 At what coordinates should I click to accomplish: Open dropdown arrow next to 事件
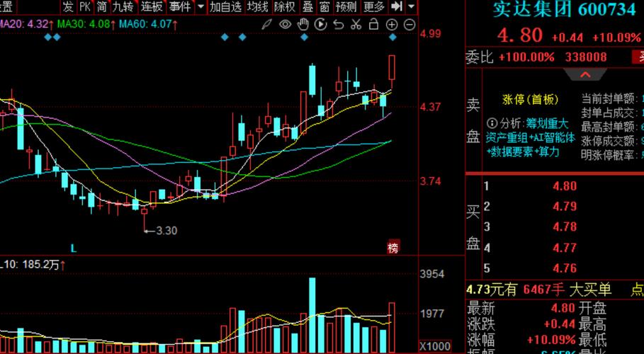pos(201,6)
